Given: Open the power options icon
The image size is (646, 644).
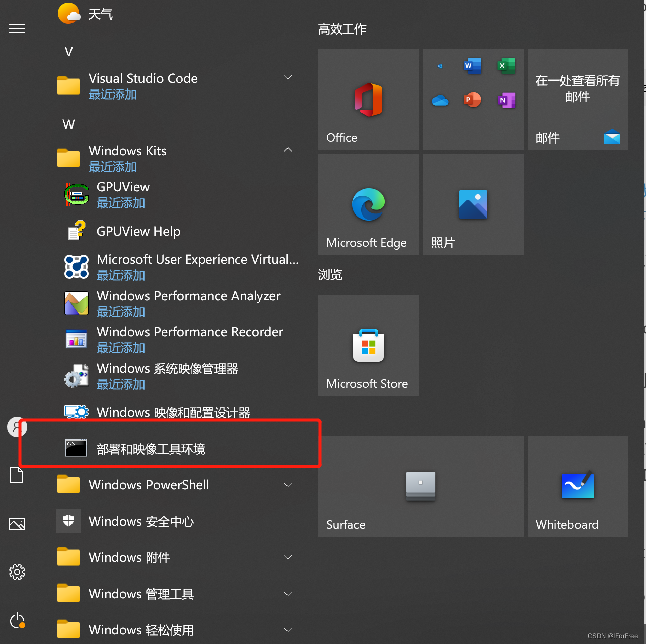Looking at the screenshot, I should click(x=17, y=621).
